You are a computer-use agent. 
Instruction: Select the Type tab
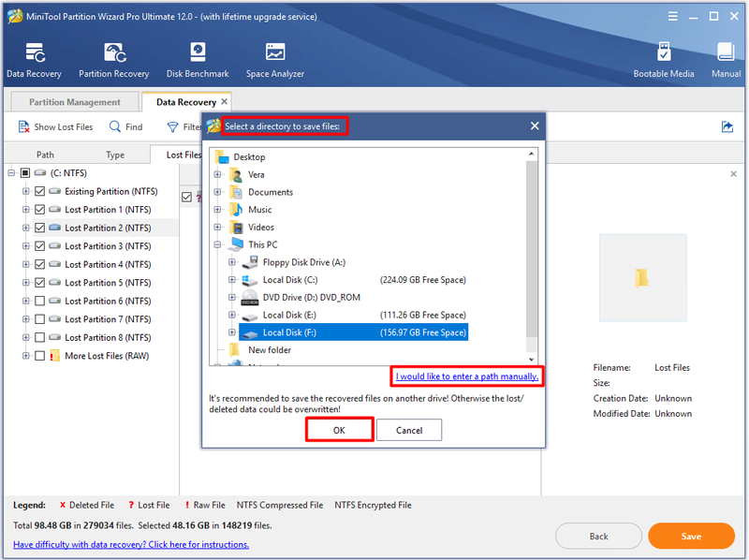[x=115, y=155]
